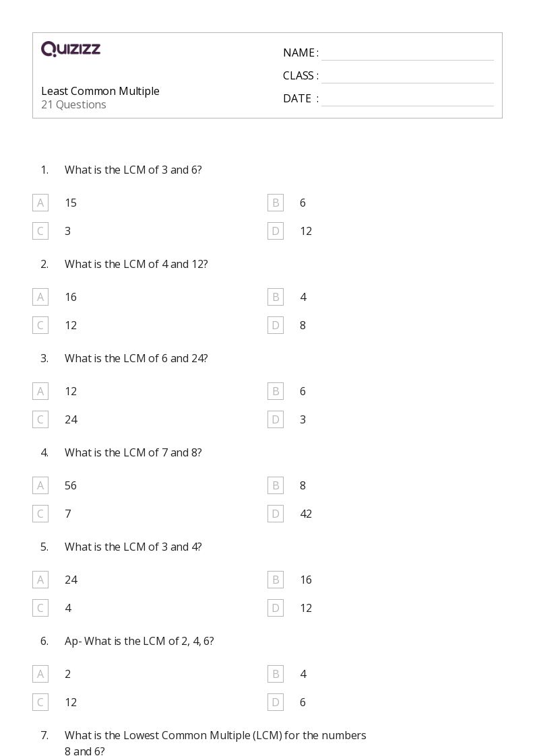Image resolution: width=535 pixels, height=756 pixels.
Task: Click the Quizizz logo
Action: (71, 48)
